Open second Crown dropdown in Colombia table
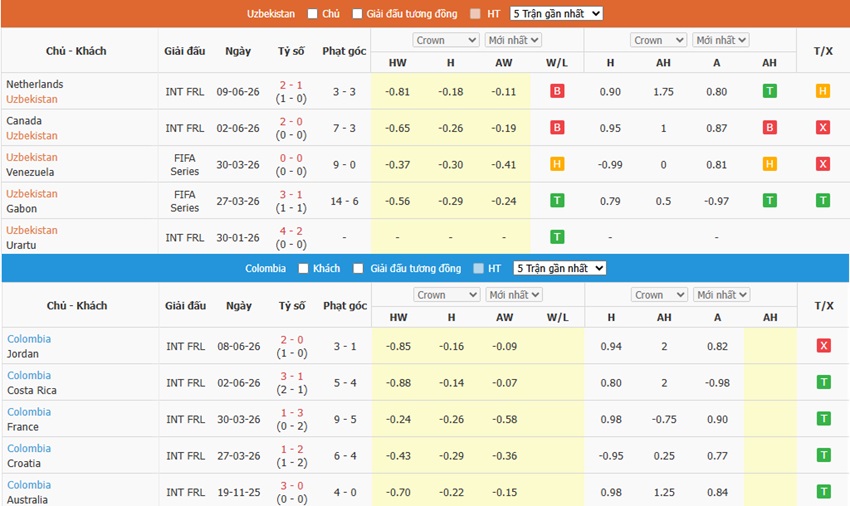Viewport: 850px width, 506px height. 659,294
